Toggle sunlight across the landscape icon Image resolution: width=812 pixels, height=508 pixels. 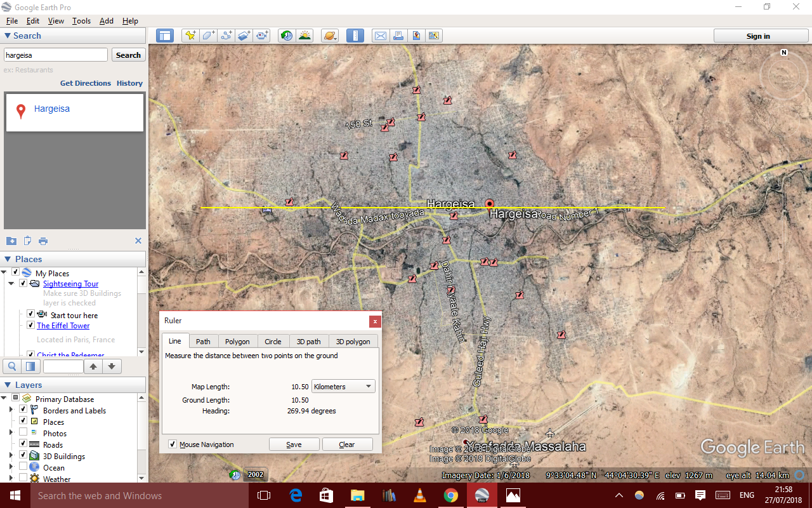(305, 36)
